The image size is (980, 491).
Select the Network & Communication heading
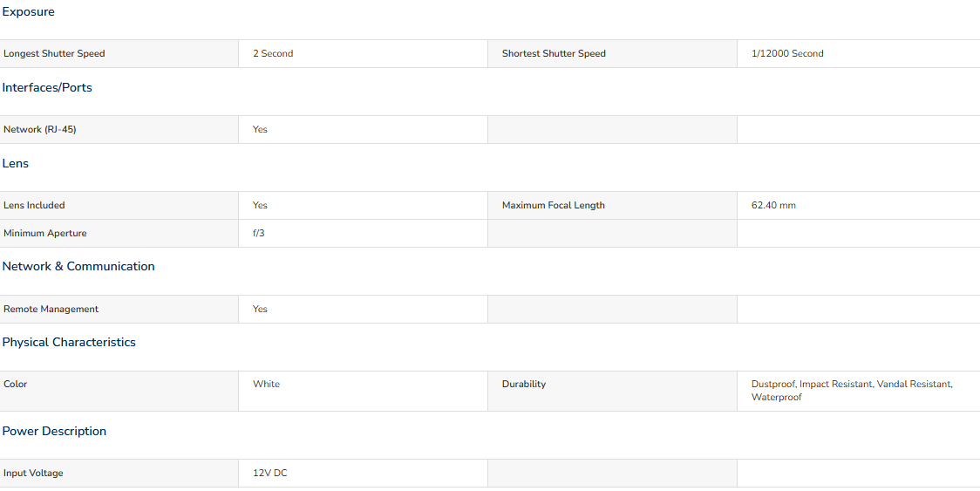pyautogui.click(x=78, y=267)
